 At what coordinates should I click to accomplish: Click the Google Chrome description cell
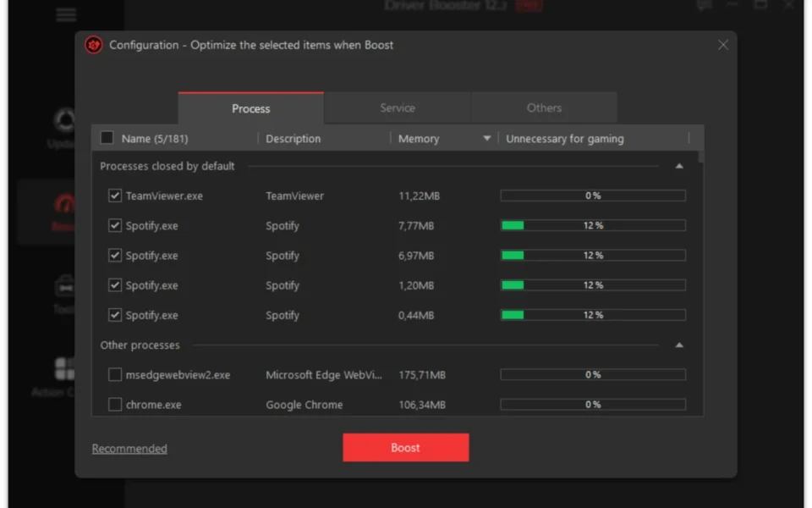click(x=304, y=405)
